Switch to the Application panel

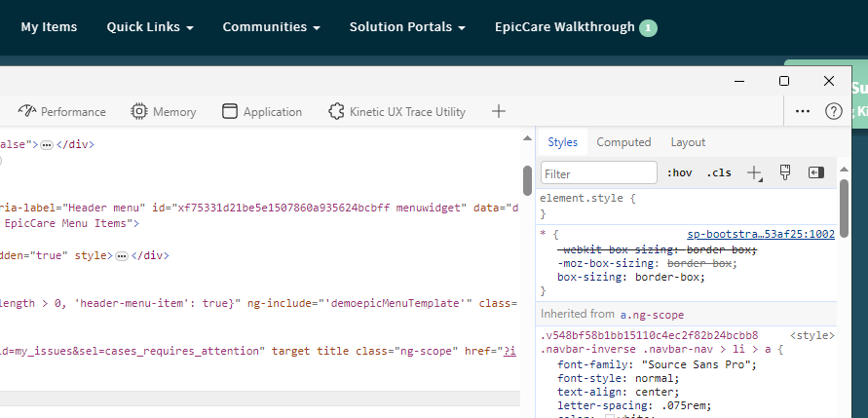tap(262, 112)
